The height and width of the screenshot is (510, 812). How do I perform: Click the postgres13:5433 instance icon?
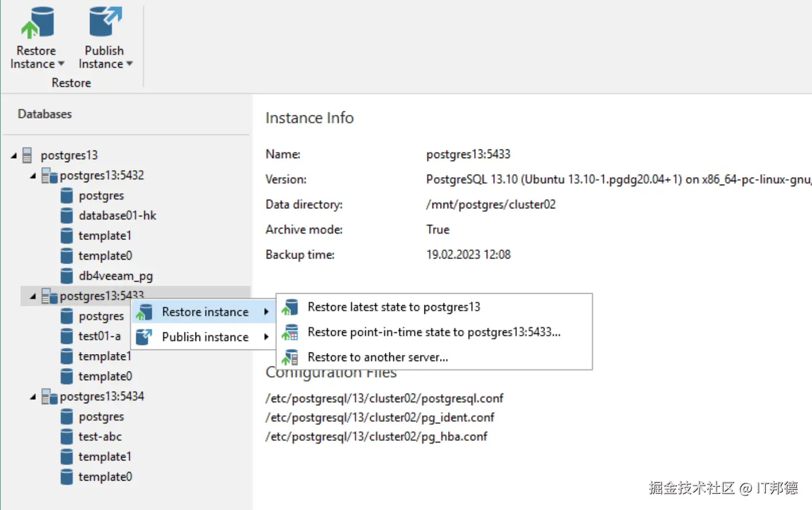[50, 296]
